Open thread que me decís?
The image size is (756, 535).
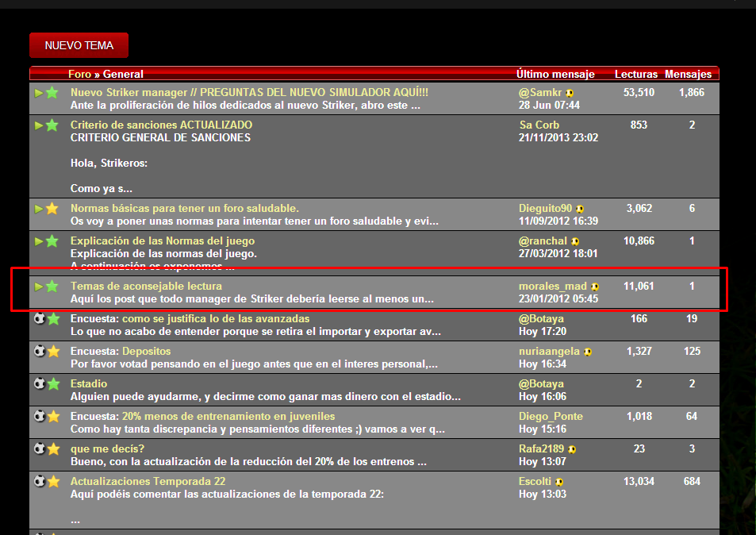tap(108, 448)
